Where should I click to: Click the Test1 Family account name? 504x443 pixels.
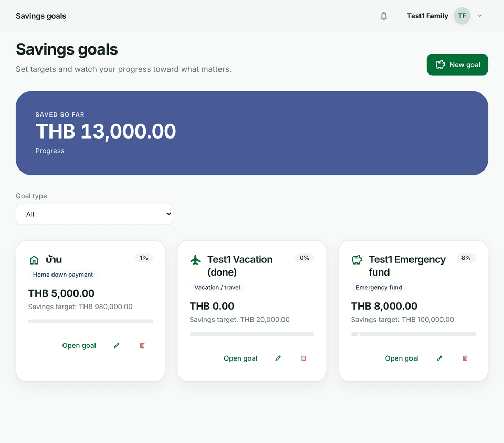coord(427,16)
